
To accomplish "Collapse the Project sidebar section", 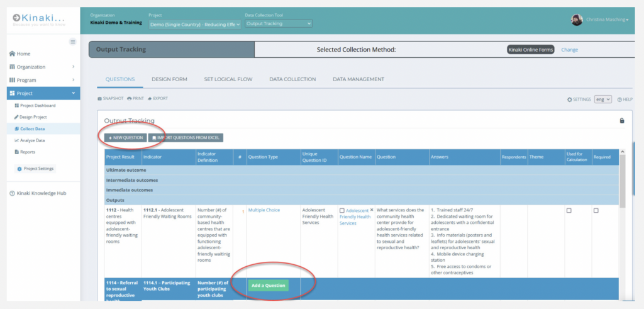I will click(x=43, y=93).
